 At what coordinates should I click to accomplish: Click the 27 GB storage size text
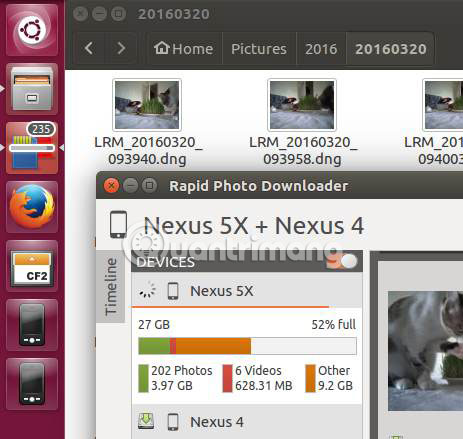154,324
